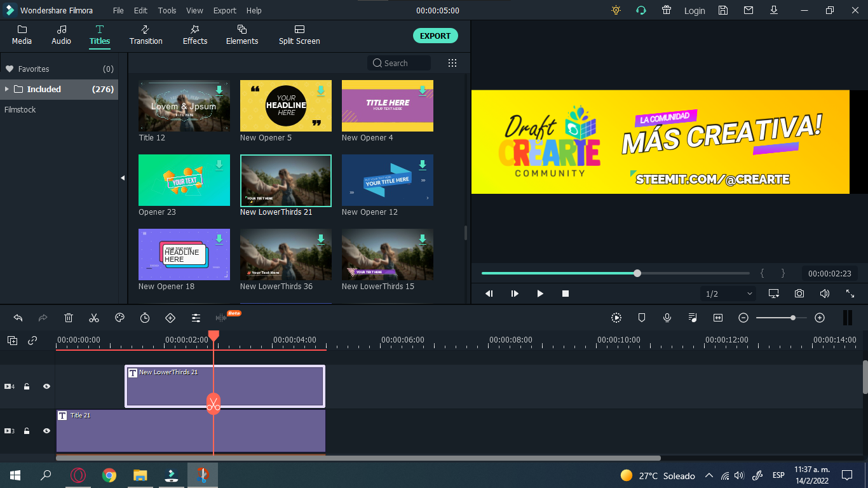Click the green EXPORT button
This screenshot has height=488, width=868.
(x=435, y=36)
